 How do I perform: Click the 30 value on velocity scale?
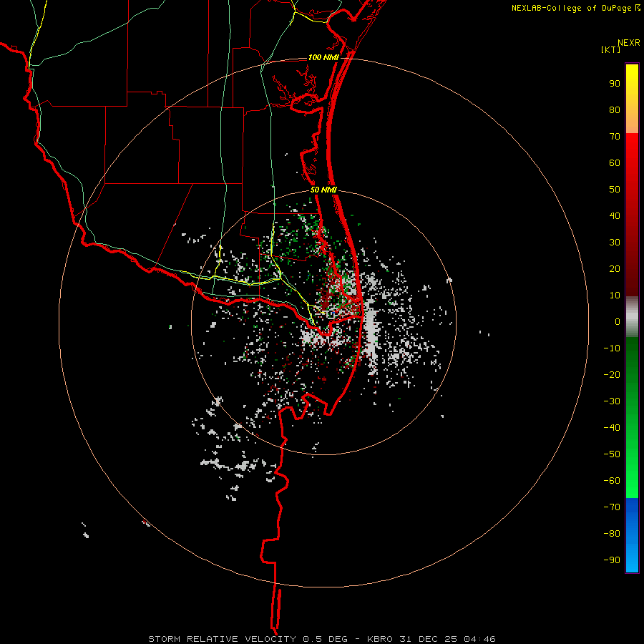click(615, 243)
